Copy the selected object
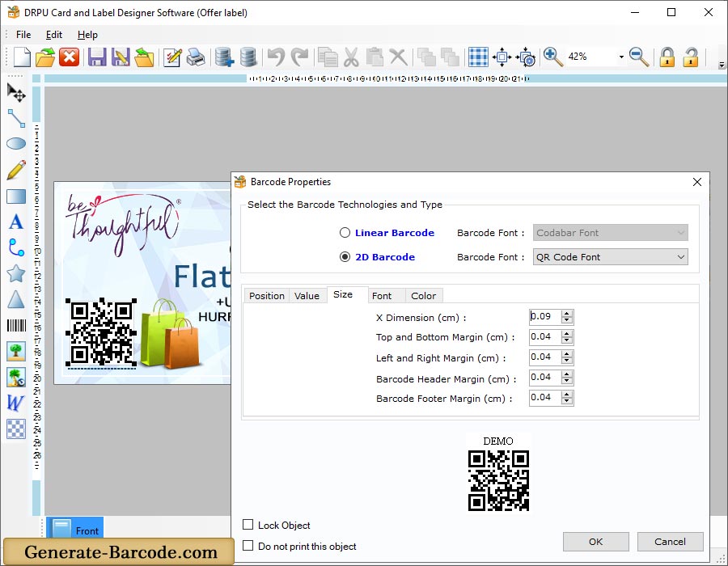728x566 pixels. tap(328, 57)
